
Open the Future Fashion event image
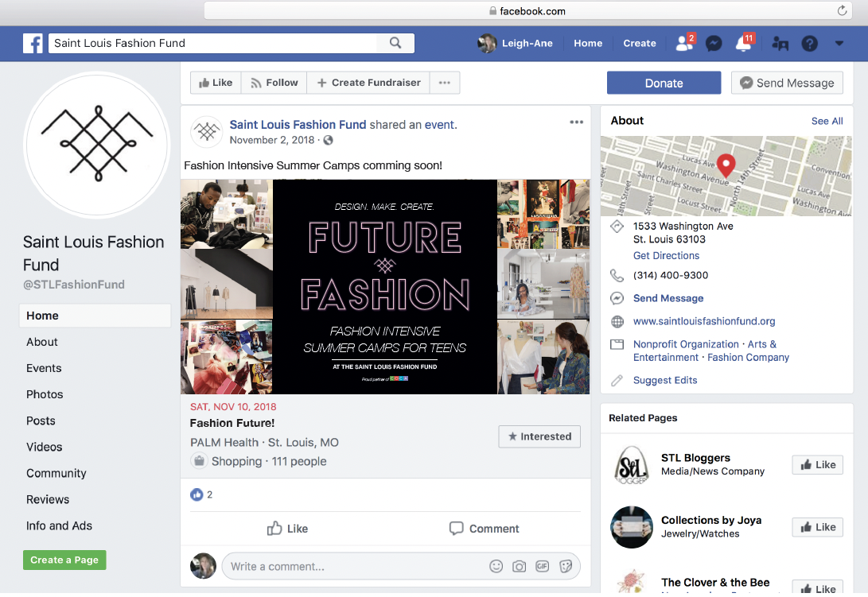[x=385, y=287]
